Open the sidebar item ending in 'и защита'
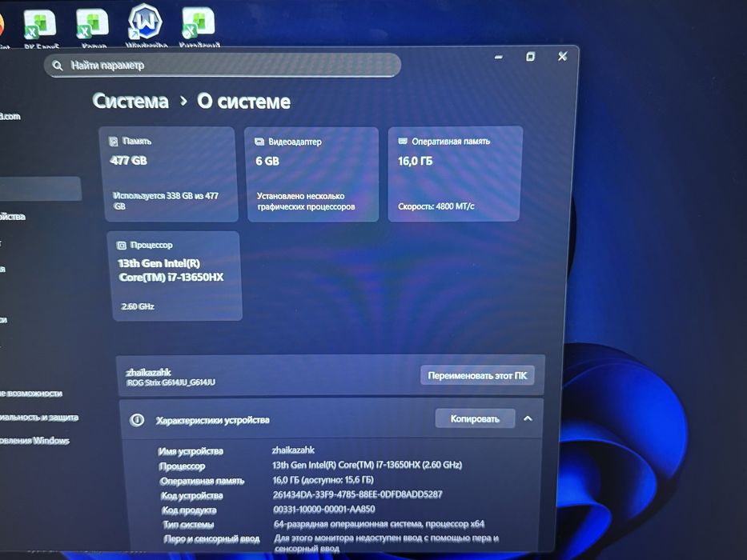 (x=39, y=417)
